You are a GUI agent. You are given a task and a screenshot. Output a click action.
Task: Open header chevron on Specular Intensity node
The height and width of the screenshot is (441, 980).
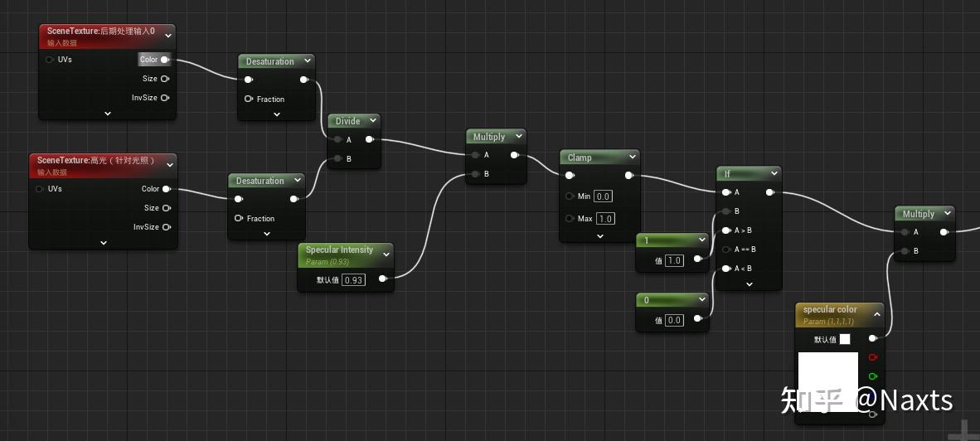tap(386, 254)
